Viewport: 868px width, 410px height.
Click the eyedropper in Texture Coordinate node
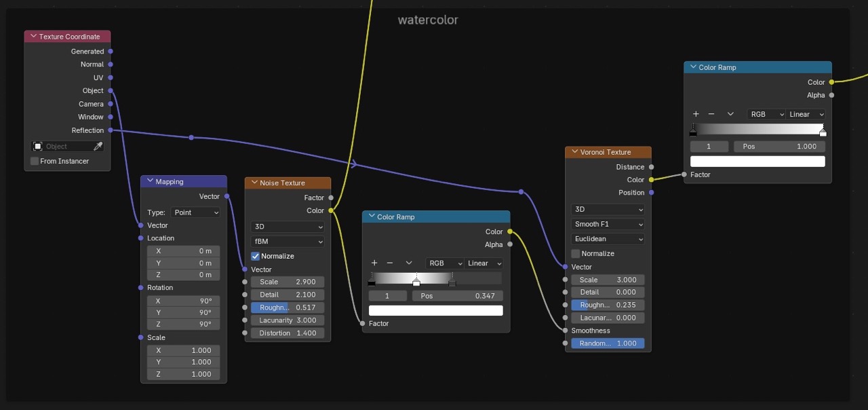tap(98, 147)
